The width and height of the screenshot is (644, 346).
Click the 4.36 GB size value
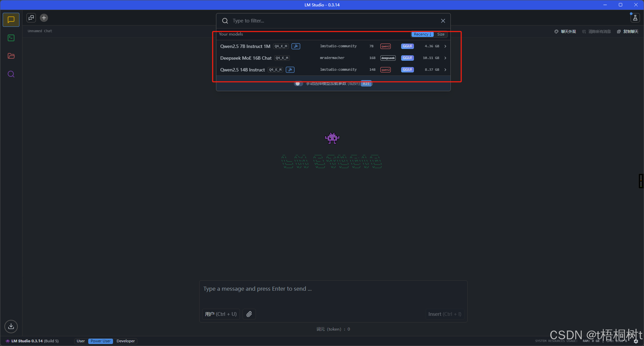coord(432,46)
